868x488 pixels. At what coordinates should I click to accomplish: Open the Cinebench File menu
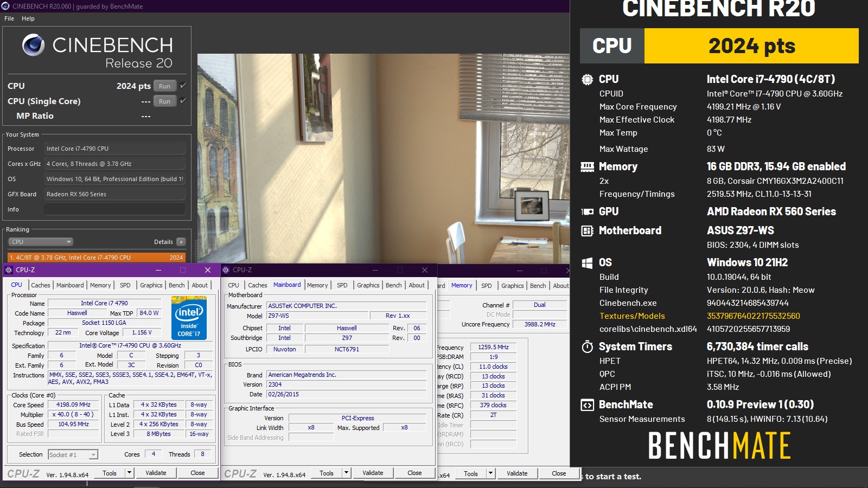(9, 18)
